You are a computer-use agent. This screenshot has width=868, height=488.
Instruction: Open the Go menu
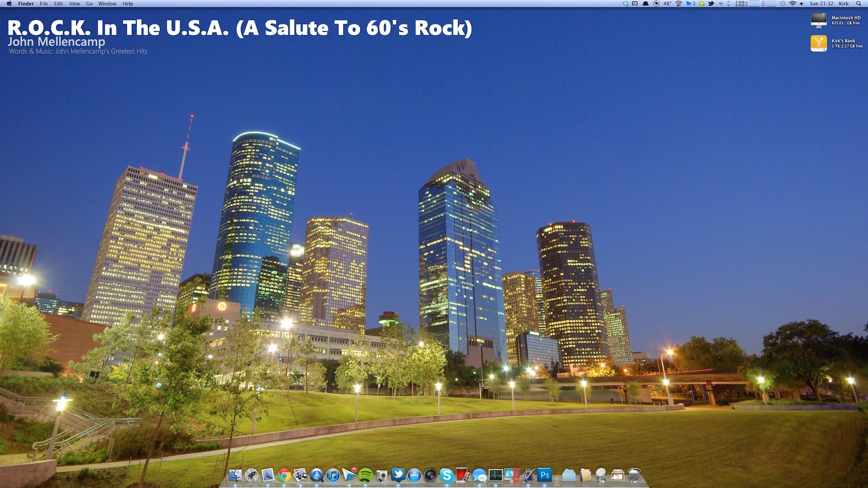coord(89,3)
